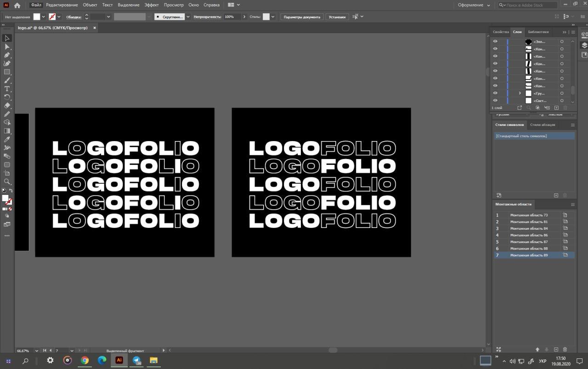The image size is (588, 369).
Task: Select the Rectangle tool
Action: point(7,72)
